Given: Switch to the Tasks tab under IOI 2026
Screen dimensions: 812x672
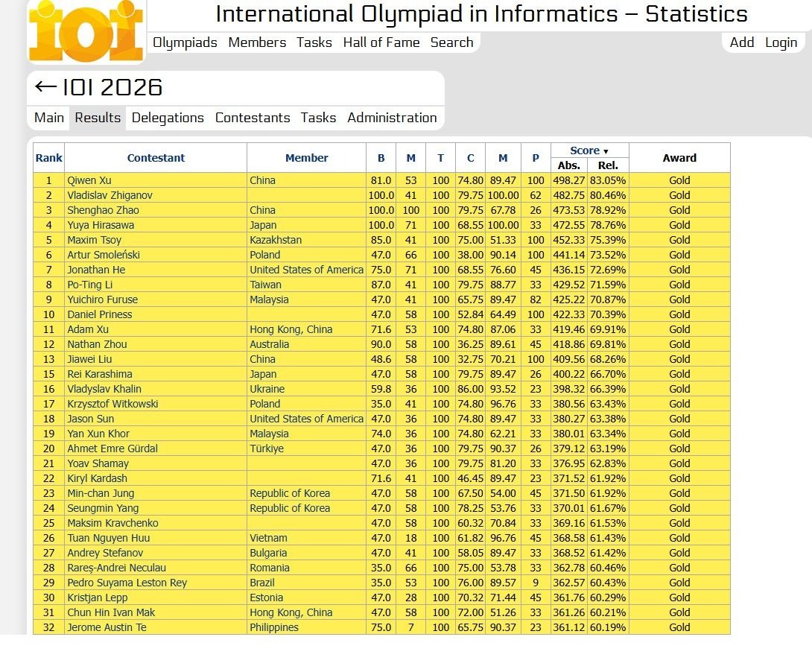Looking at the screenshot, I should (x=318, y=118).
